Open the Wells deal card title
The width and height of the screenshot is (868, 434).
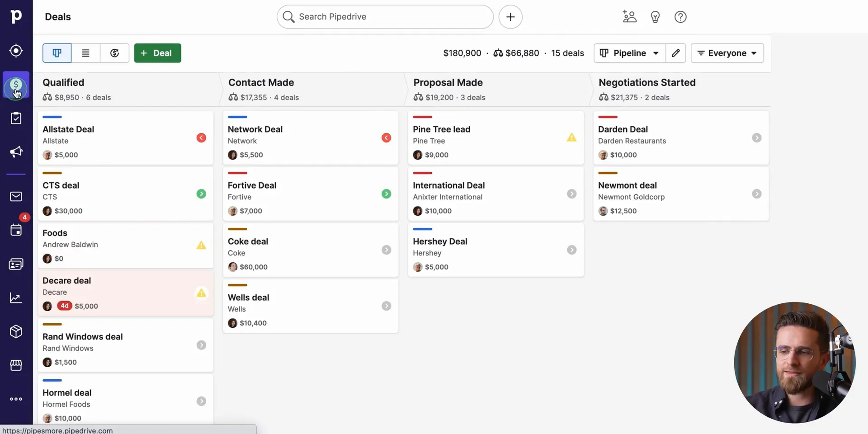(x=248, y=297)
